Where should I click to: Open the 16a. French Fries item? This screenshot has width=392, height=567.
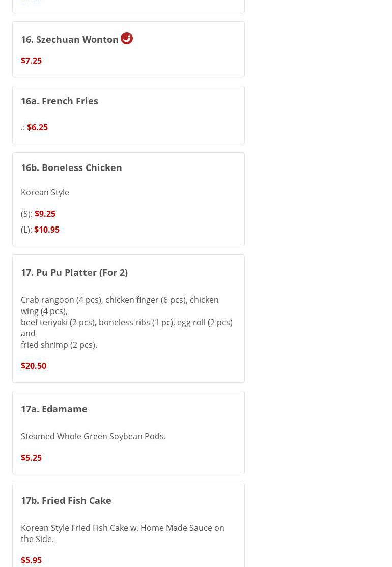60,101
